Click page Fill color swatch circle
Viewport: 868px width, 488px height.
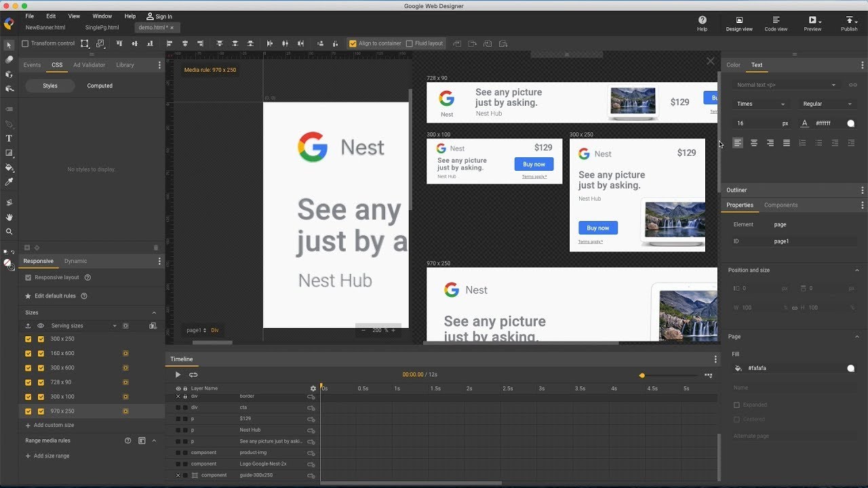click(851, 368)
